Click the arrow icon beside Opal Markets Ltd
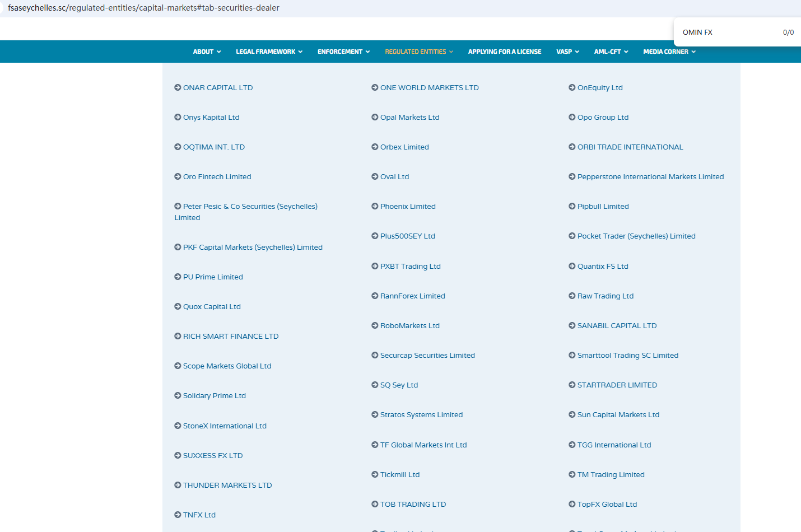 click(x=375, y=117)
